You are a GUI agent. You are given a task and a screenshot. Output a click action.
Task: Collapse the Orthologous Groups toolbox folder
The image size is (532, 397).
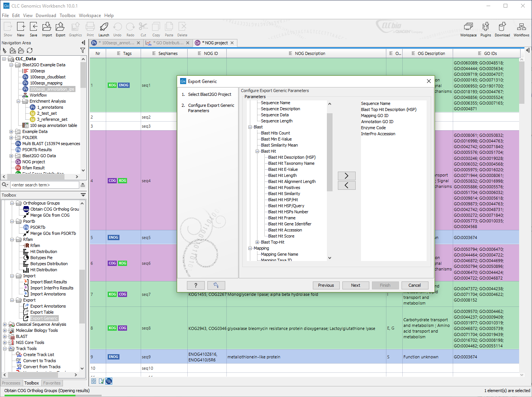pos(12,203)
